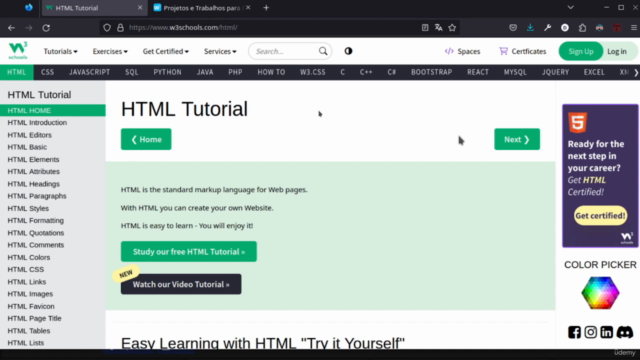The height and width of the screenshot is (360, 640).
Task: Click the translate page icon
Action: point(438,27)
